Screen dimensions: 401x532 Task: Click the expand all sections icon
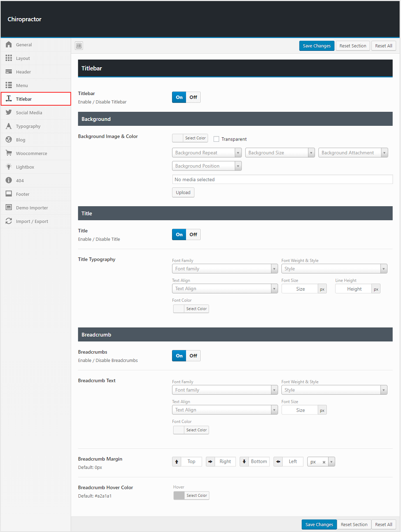click(79, 45)
